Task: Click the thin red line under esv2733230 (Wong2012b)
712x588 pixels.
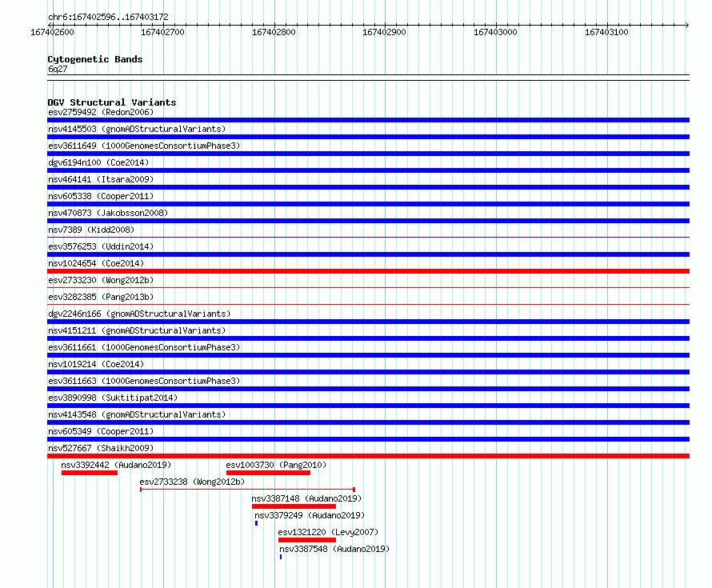Action: (368, 287)
